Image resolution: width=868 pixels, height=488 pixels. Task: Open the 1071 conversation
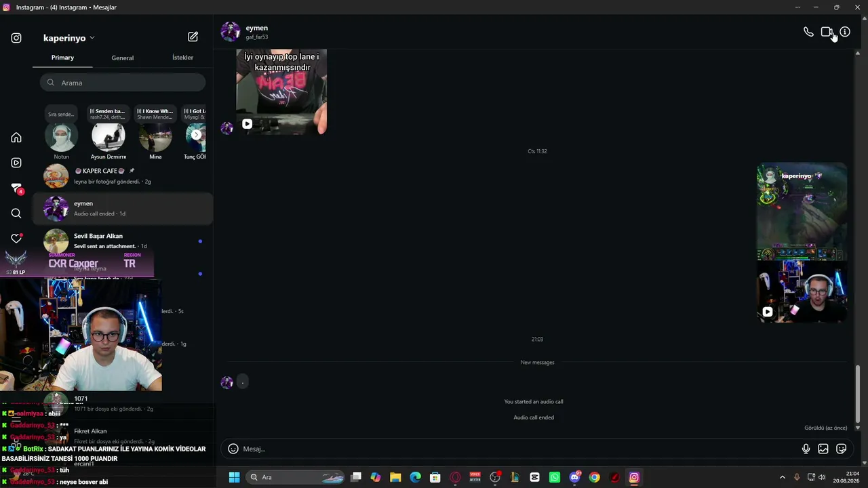pyautogui.click(x=123, y=403)
